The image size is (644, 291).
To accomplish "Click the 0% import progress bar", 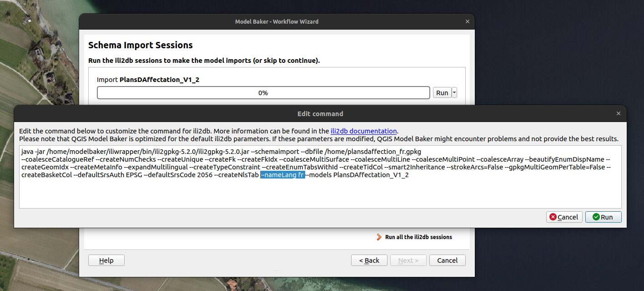I will tap(263, 92).
